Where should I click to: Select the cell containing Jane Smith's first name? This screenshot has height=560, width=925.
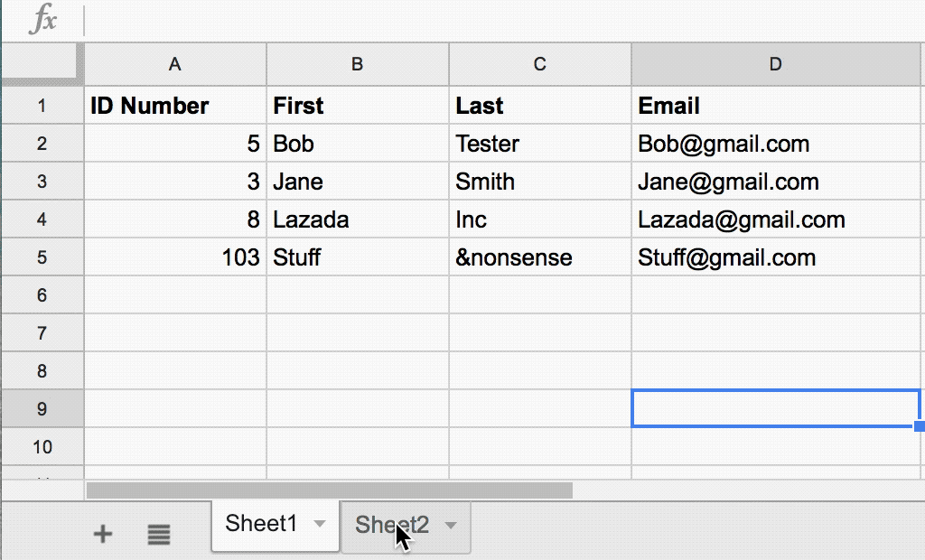(x=358, y=182)
